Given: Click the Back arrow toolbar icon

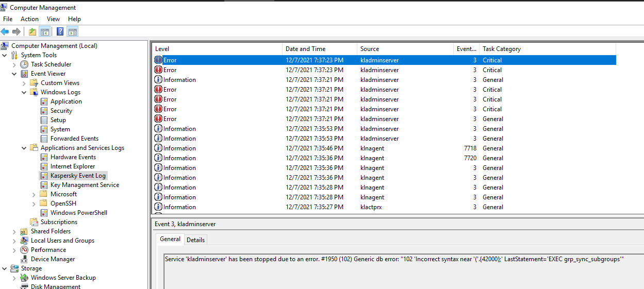Looking at the screenshot, I should click(5, 32).
